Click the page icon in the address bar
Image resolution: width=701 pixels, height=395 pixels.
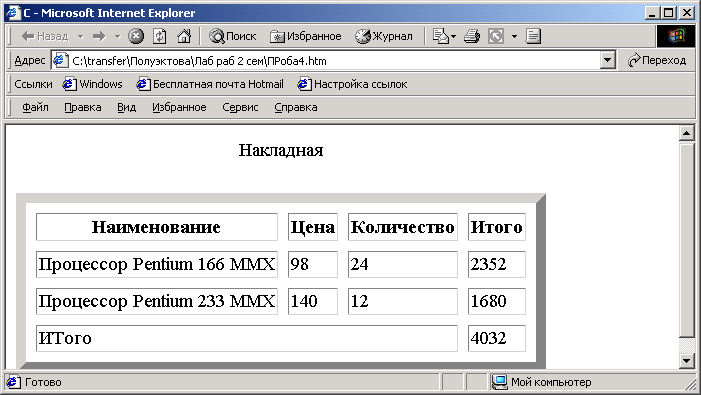click(60, 60)
